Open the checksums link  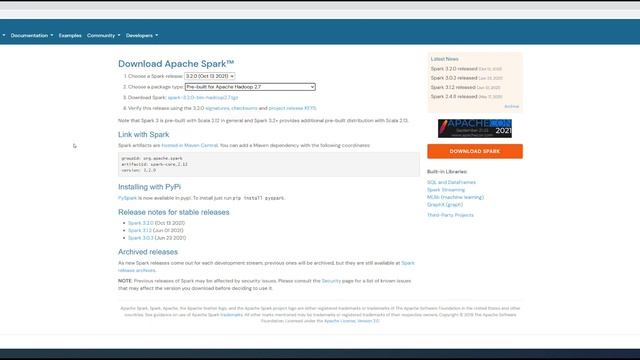tap(244, 108)
